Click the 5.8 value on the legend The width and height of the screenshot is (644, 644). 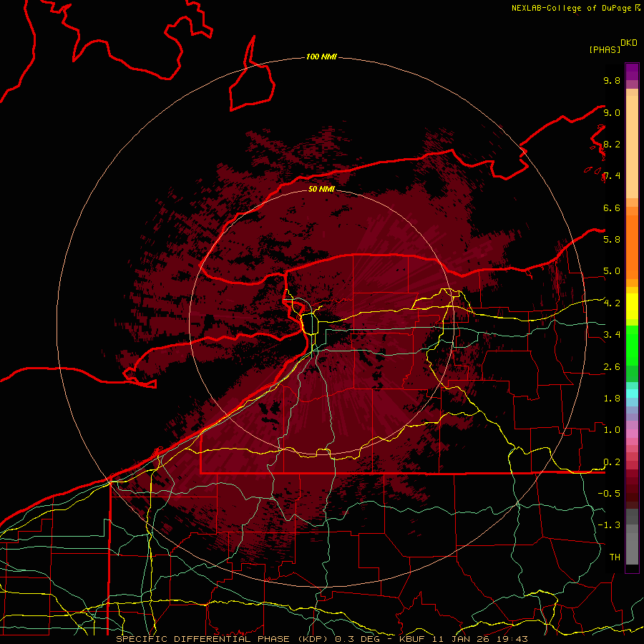click(612, 240)
